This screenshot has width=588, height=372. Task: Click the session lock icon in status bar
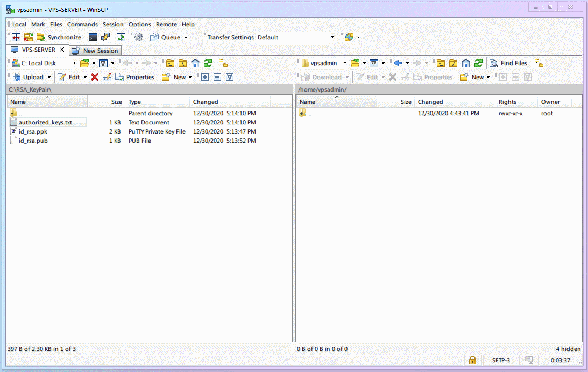[x=472, y=360]
